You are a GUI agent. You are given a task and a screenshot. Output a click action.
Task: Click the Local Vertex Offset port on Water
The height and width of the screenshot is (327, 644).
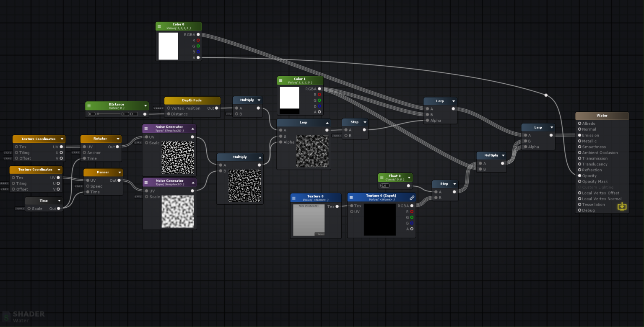pos(579,193)
